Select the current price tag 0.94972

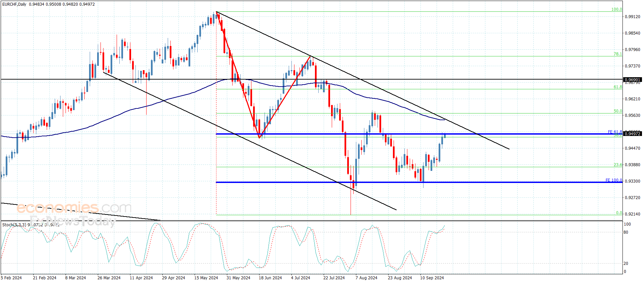[x=633, y=134]
